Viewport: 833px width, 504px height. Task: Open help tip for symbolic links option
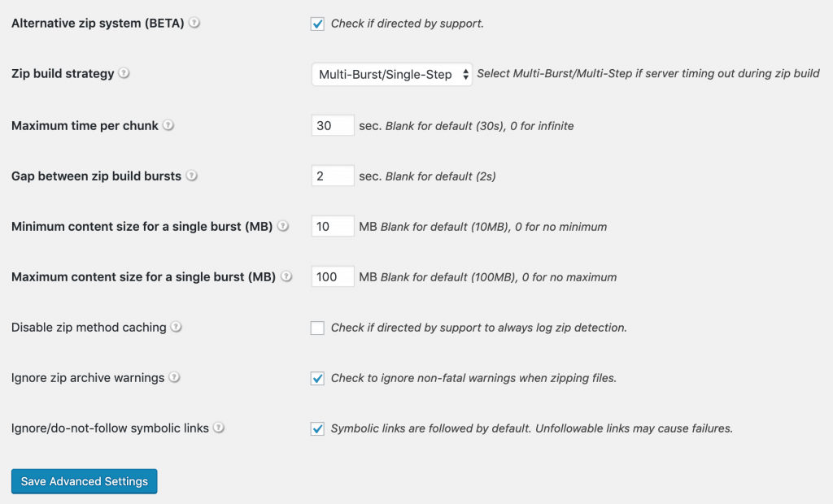tap(219, 428)
